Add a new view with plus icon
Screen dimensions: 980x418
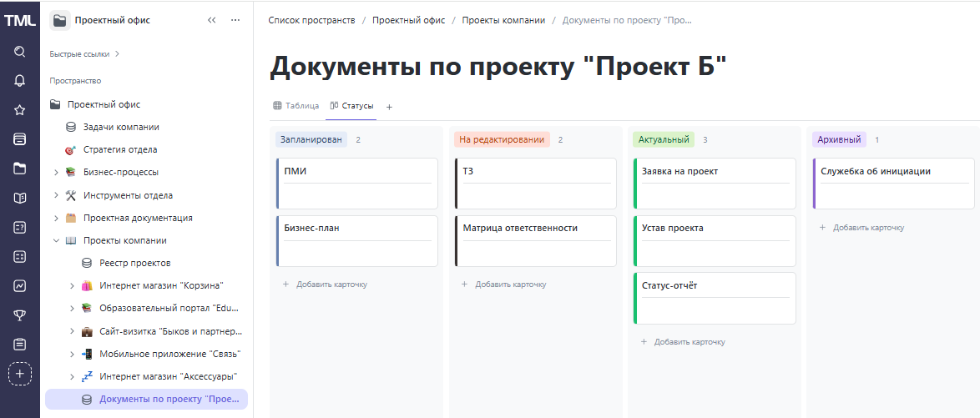389,108
